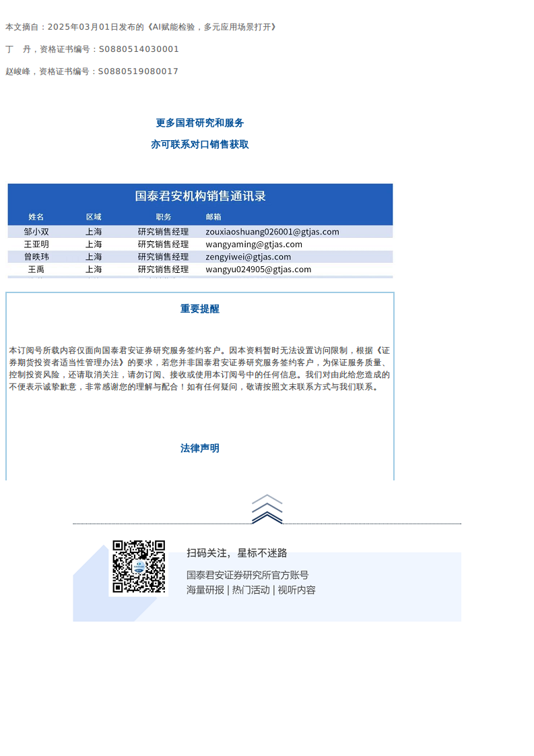Image resolution: width=534 pixels, height=756 pixels.
Task: Click the report title AI赋能检验，多元应用场景打开
Action: pyautogui.click(x=212, y=27)
